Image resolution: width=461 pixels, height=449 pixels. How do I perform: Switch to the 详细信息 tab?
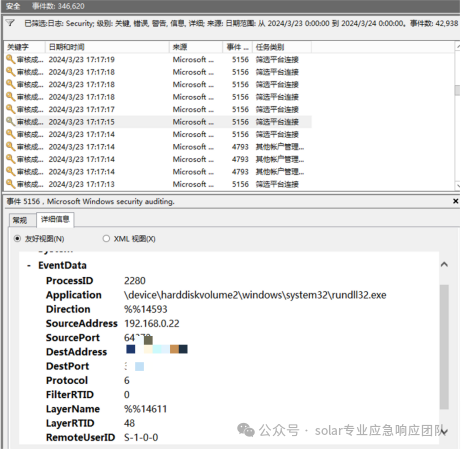point(55,219)
